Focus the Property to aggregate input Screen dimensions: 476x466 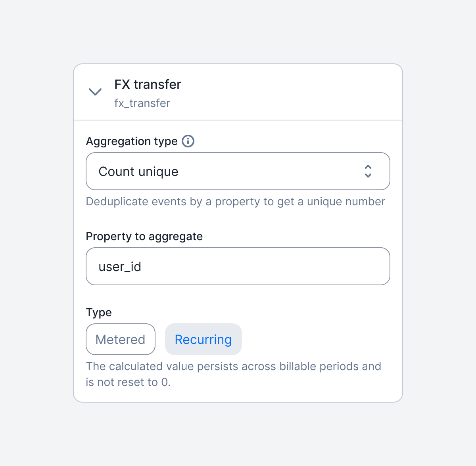(238, 266)
